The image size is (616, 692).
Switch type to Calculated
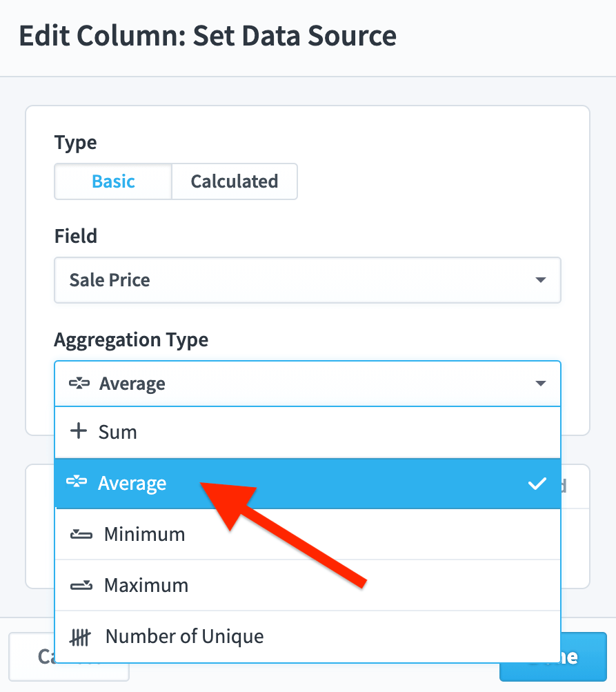click(x=235, y=181)
